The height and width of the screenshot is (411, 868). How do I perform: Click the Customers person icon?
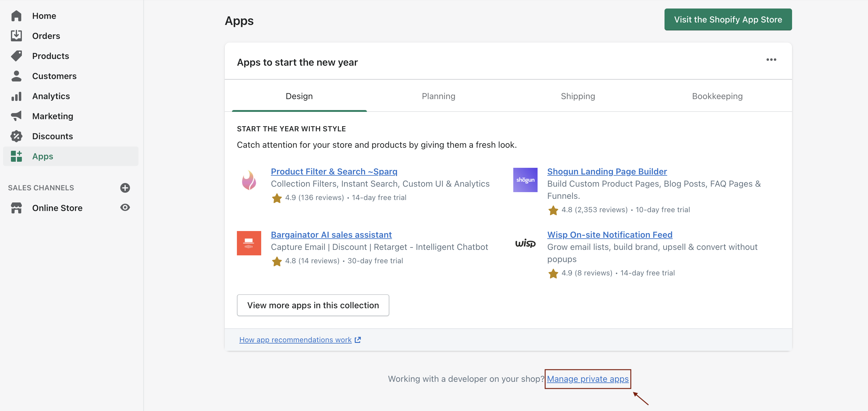pyautogui.click(x=16, y=76)
